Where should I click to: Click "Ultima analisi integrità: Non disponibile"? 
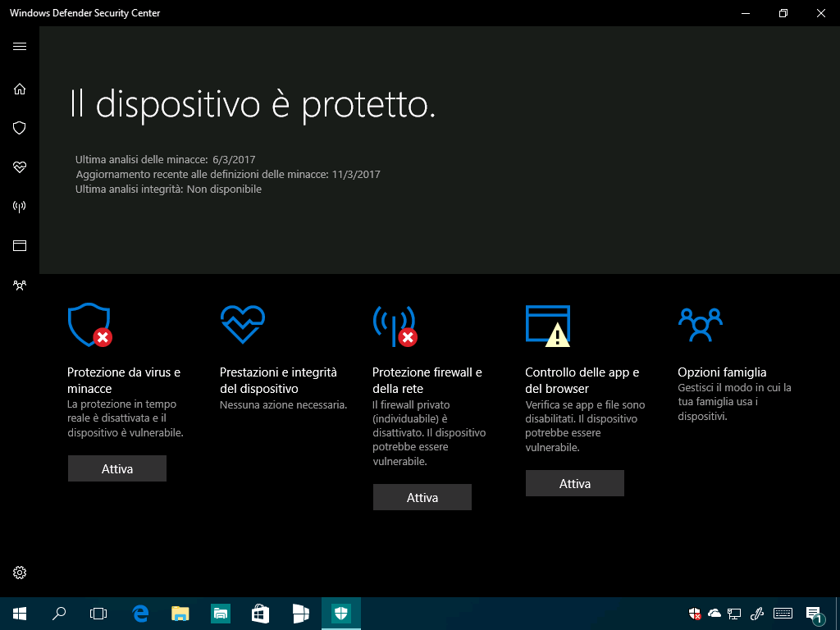coord(168,189)
